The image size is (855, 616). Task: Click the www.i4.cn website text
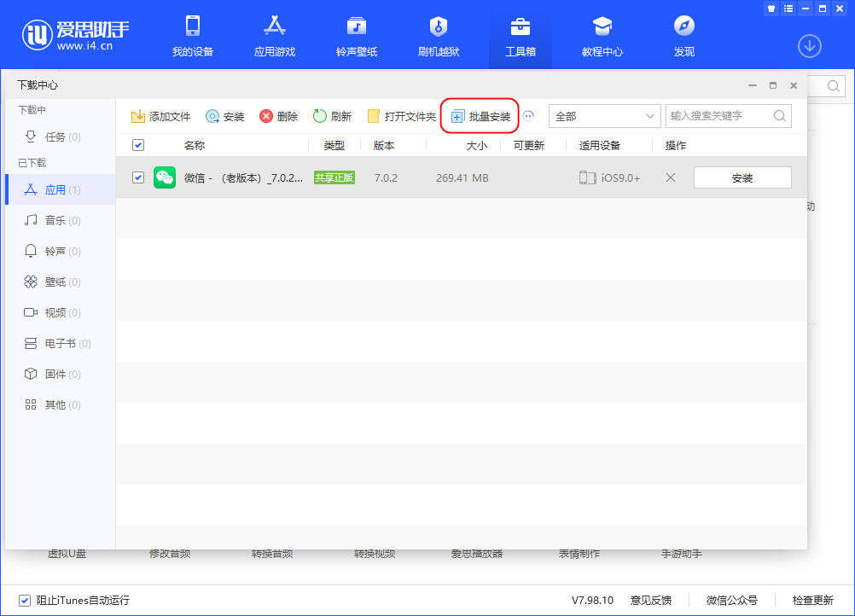pyautogui.click(x=84, y=46)
